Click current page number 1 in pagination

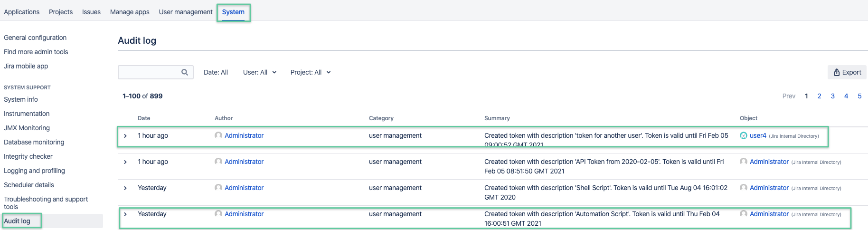click(x=806, y=96)
